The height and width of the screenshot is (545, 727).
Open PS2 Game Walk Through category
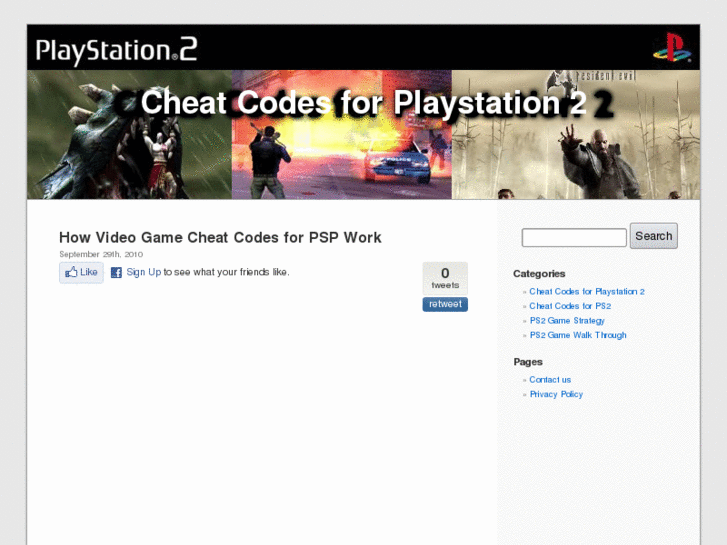(x=578, y=335)
